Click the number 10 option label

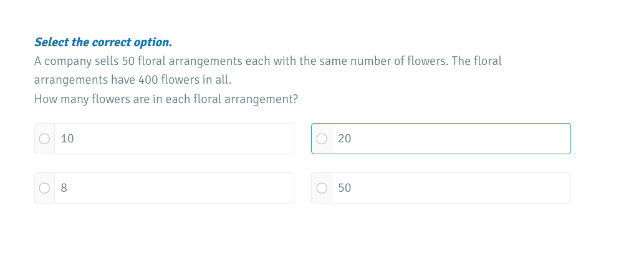[x=67, y=139]
